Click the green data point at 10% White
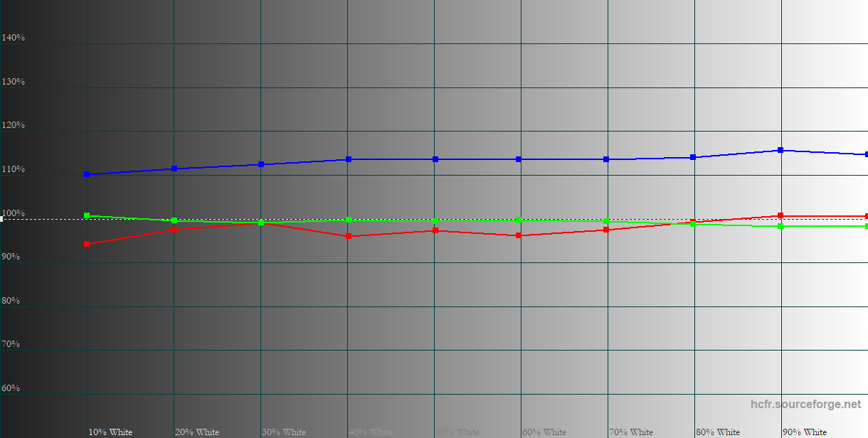Viewport: 868px width, 438px height. 87,215
